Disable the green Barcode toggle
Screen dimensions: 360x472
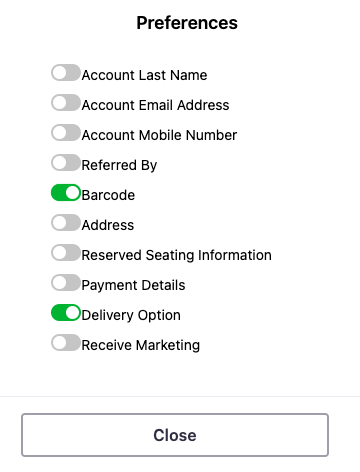click(x=66, y=193)
